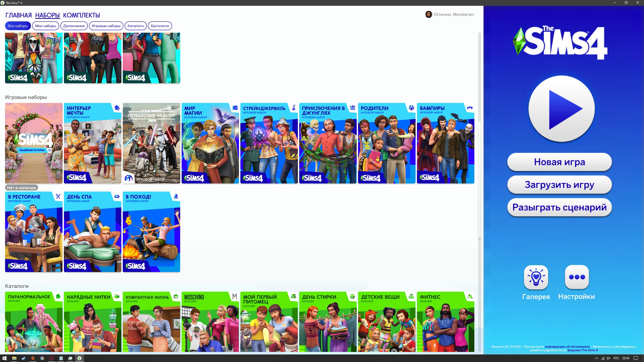Open Мой первый питомец catalog
This screenshot has width=644, height=362.
(269, 322)
